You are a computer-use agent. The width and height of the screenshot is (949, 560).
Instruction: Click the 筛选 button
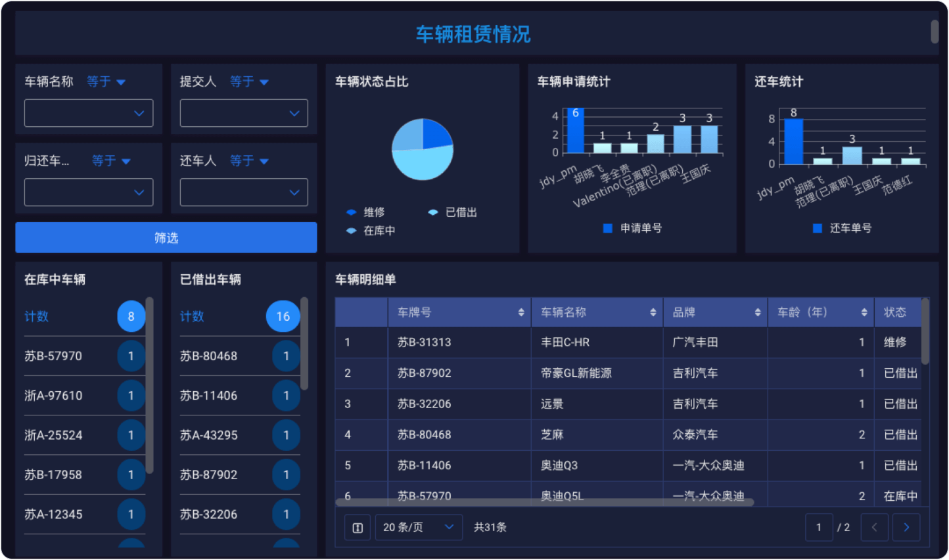[166, 237]
